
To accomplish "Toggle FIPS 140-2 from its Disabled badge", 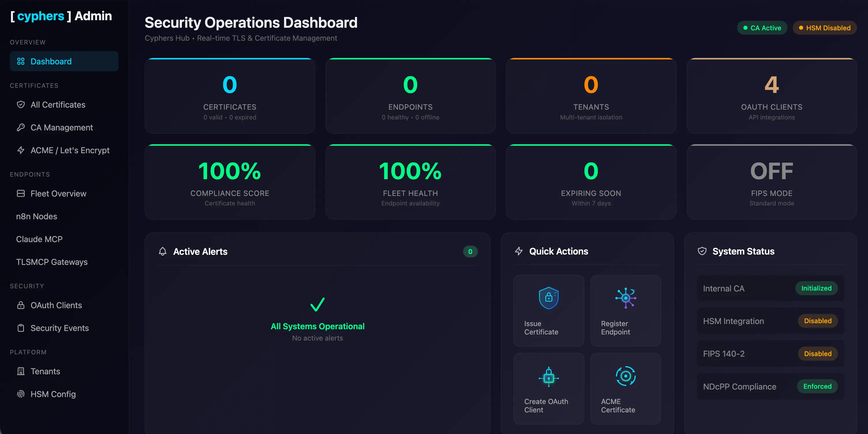I will (818, 353).
